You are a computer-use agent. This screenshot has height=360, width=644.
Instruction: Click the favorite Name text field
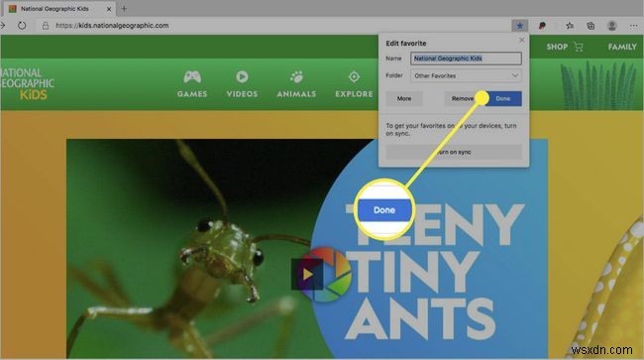point(467,59)
